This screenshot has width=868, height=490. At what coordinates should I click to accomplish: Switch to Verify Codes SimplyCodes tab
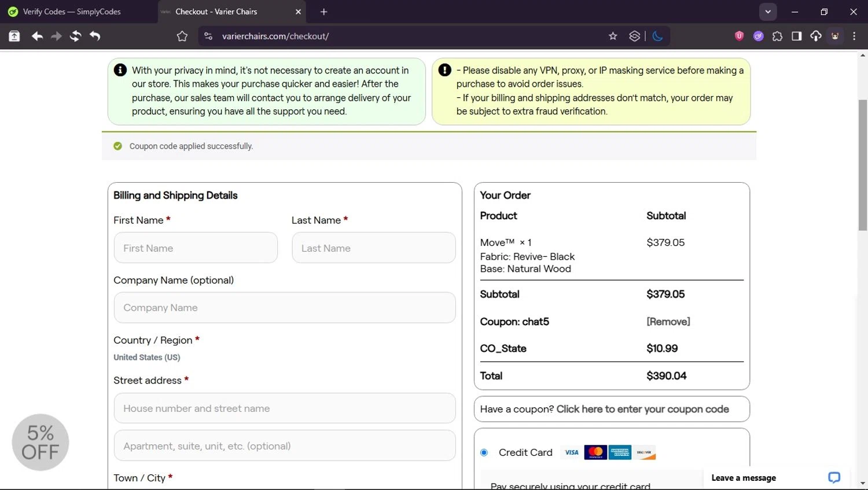[x=72, y=12]
